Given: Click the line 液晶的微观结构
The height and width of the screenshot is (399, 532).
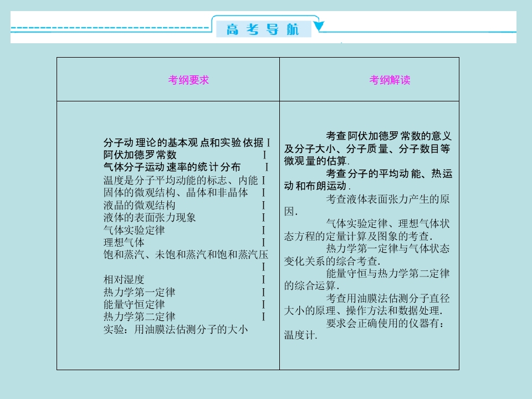Looking at the screenshot, I should coord(139,205).
